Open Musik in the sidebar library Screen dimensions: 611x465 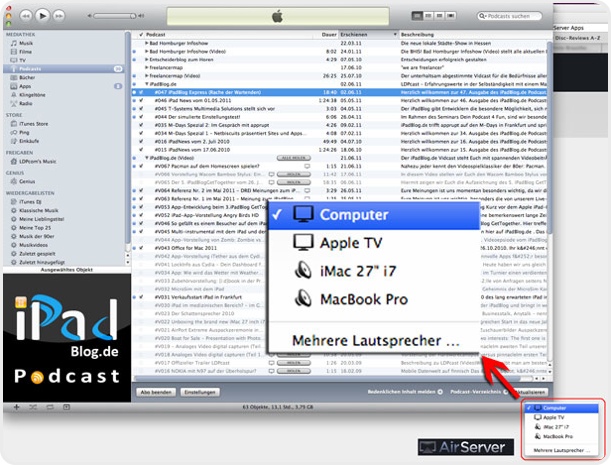(x=26, y=43)
